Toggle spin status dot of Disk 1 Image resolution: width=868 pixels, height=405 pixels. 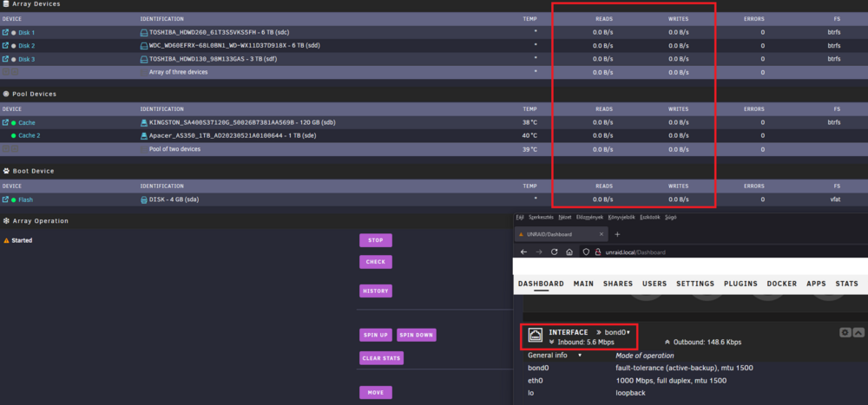pyautogui.click(x=14, y=33)
